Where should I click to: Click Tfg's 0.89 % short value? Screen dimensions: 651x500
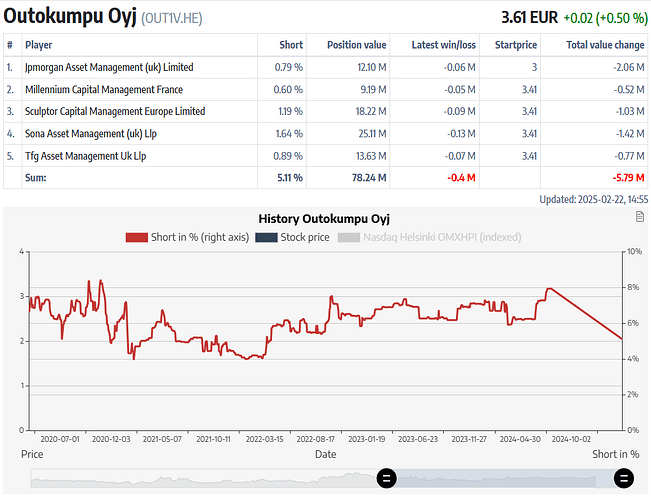(288, 156)
